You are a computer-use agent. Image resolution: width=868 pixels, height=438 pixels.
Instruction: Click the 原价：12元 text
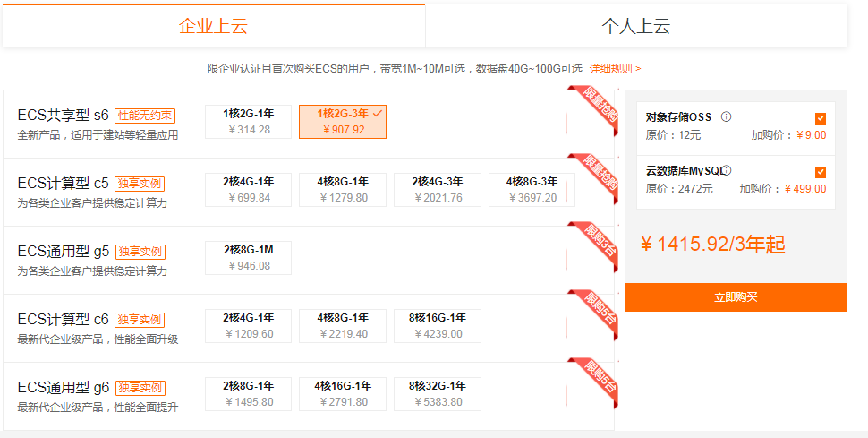673,135
